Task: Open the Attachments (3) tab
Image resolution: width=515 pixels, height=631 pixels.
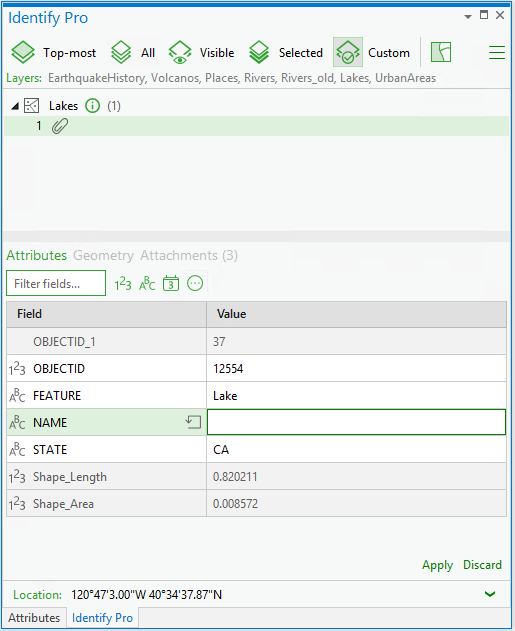Action: 189,256
